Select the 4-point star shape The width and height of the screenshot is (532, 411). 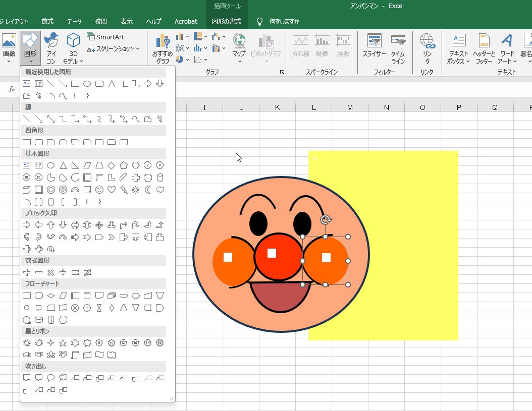point(50,343)
